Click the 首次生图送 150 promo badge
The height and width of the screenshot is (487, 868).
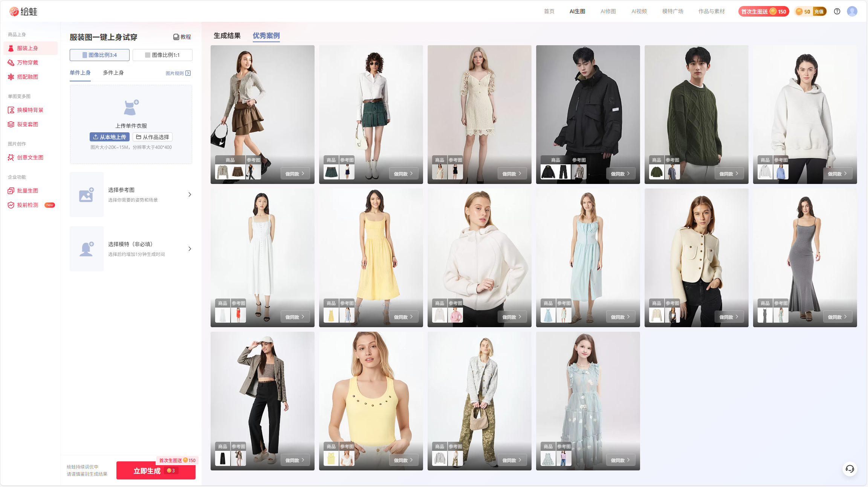pos(764,11)
